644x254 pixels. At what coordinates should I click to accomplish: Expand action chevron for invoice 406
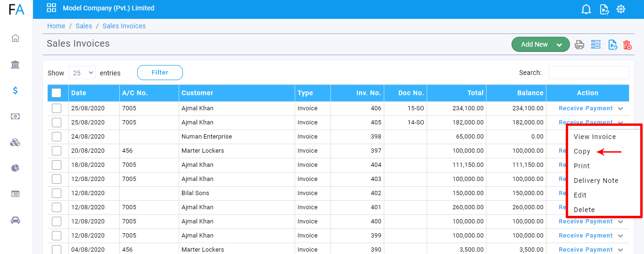tap(620, 108)
